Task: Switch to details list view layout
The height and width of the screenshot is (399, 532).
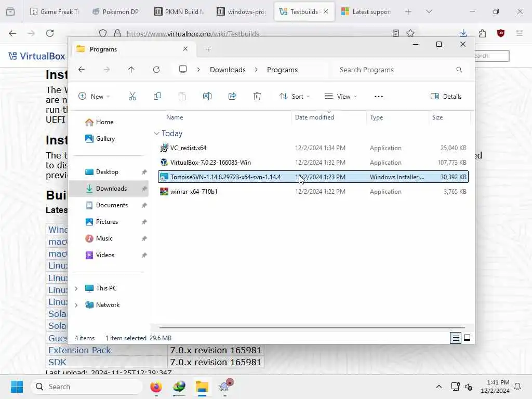Action: (x=456, y=338)
